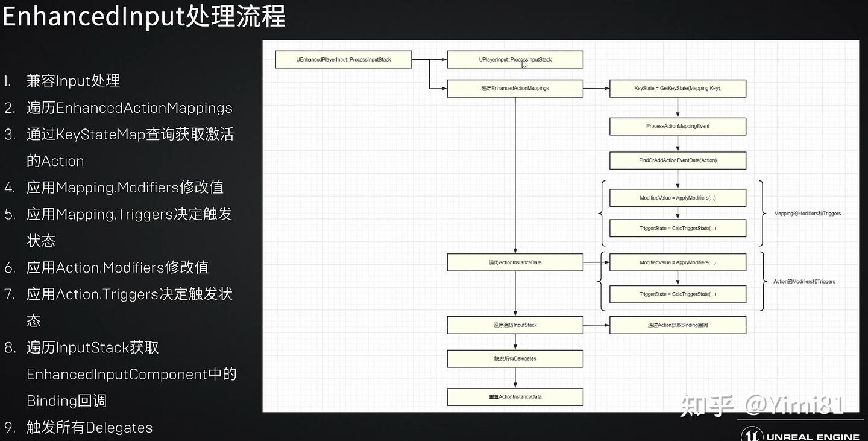Select the 遍历ActionInstanceData flowchart box
Viewport: 868px width, 441px height.
(x=515, y=262)
